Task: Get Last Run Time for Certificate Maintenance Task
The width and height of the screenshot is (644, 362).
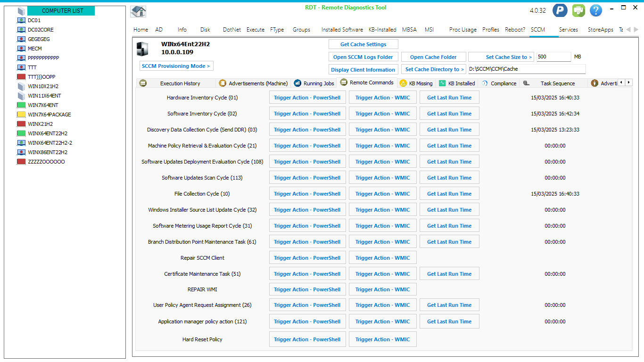Action: [x=449, y=274]
